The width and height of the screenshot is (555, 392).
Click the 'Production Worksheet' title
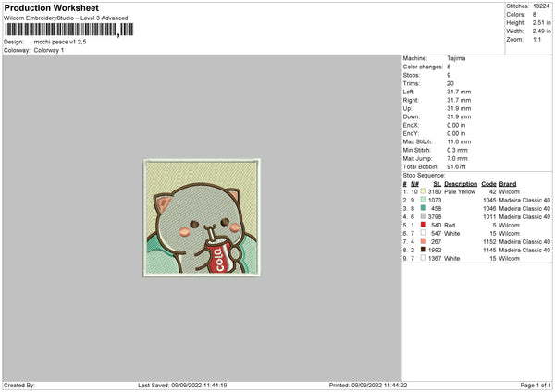pos(51,7)
